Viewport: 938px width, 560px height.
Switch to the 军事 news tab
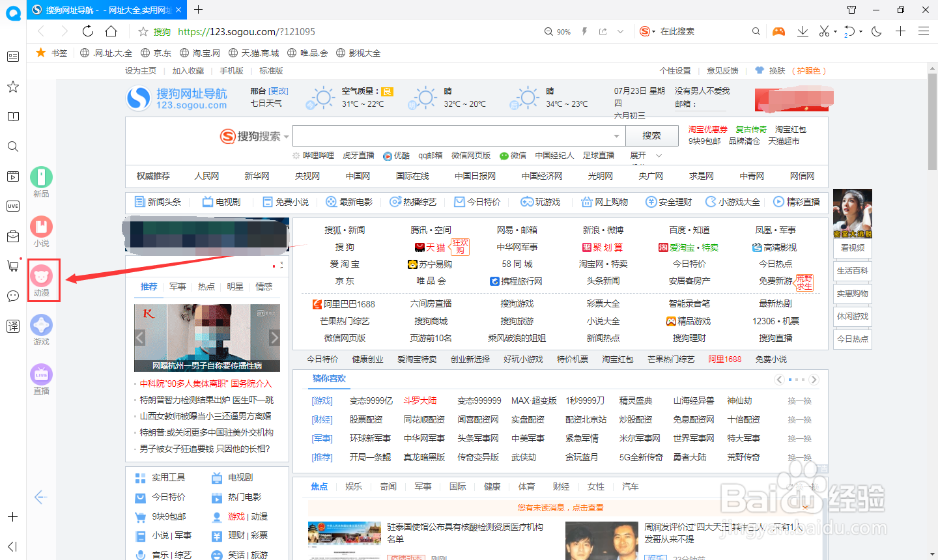point(177,286)
